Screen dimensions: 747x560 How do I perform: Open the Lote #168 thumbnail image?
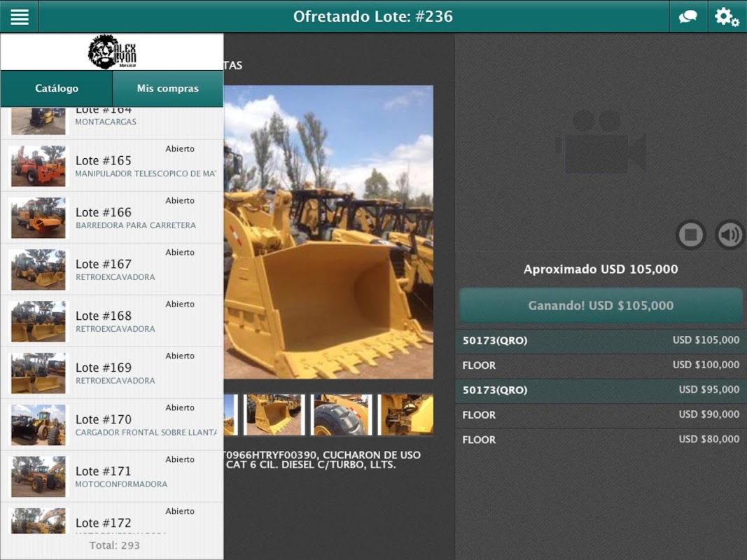pyautogui.click(x=38, y=321)
